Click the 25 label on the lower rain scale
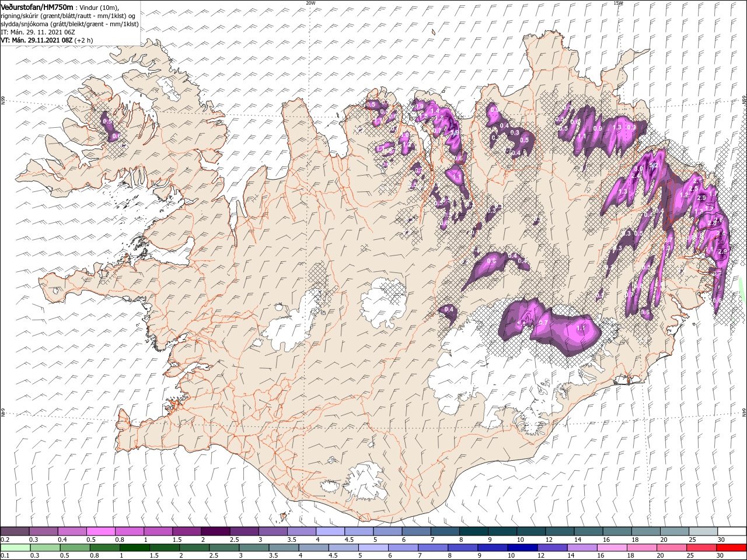 [691, 555]
